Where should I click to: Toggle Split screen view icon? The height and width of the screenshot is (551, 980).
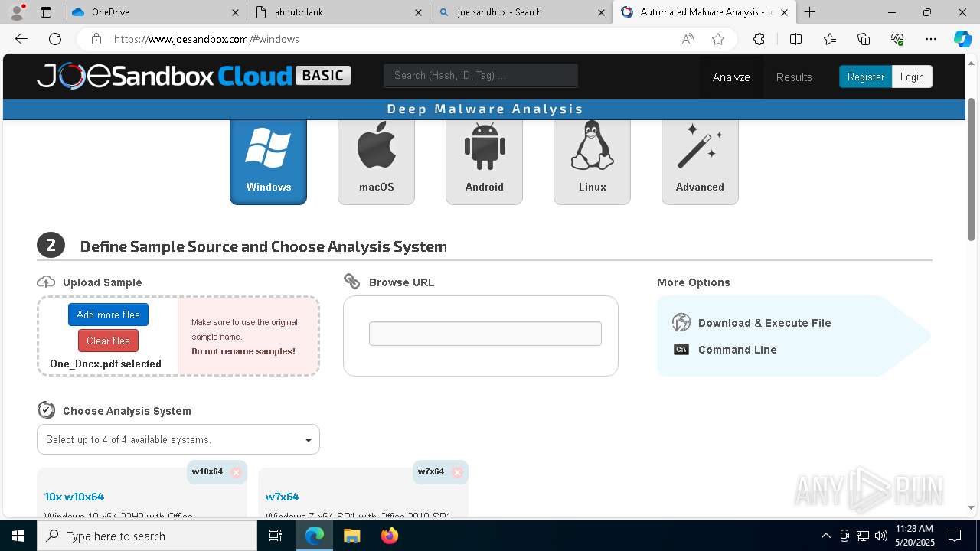795,39
